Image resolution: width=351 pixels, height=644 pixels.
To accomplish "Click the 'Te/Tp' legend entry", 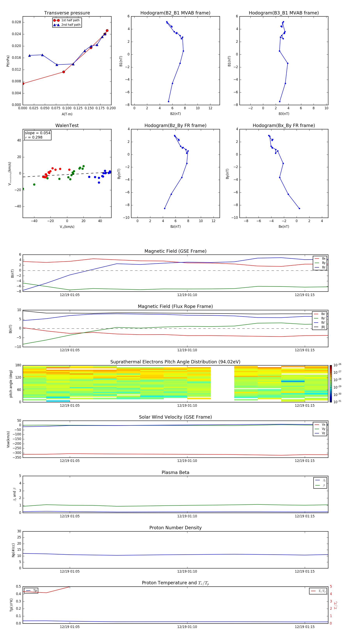I will [x=318, y=591].
